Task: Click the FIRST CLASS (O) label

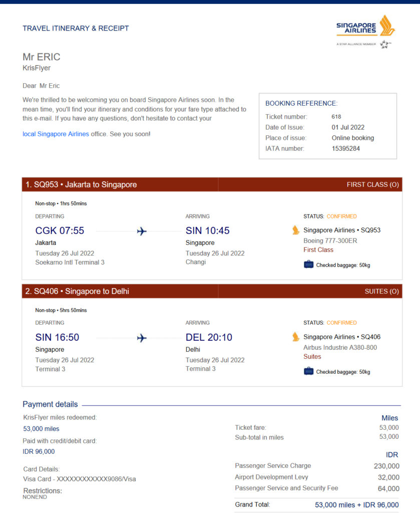Action: coord(372,184)
